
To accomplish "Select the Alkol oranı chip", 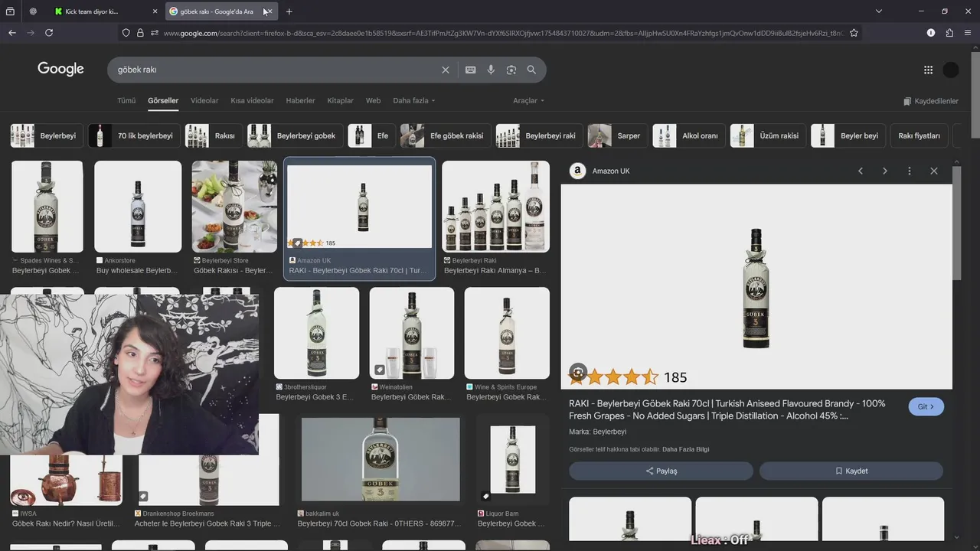I will pos(689,135).
